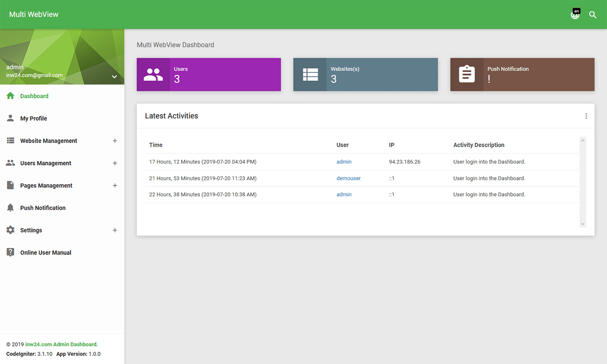Open the Dashboard menu item
Screen dimensions: 607x364
[62, 96]
